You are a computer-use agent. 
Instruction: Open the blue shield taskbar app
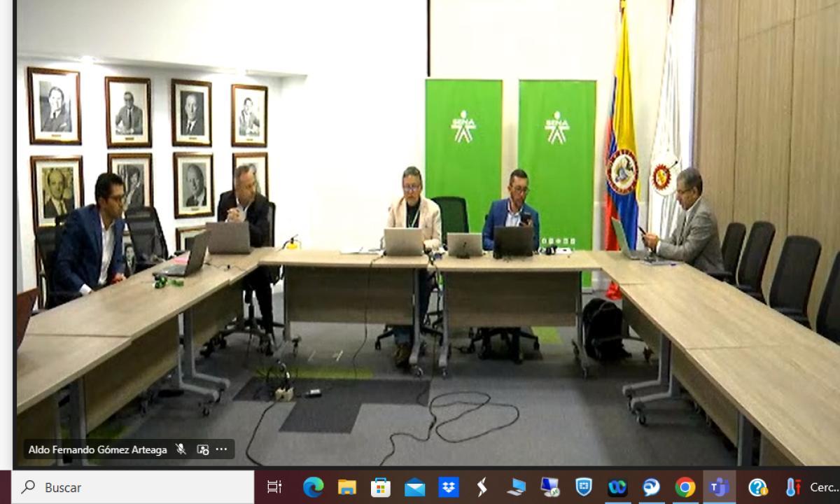[583, 487]
